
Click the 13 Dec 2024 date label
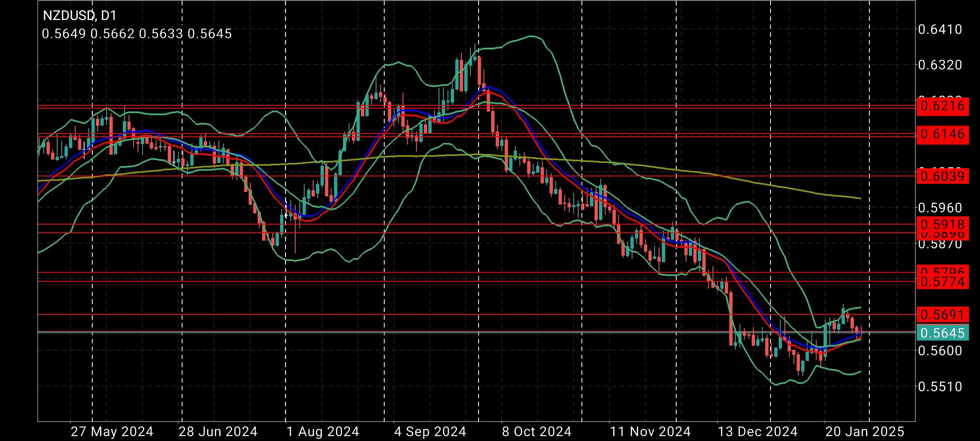(757, 432)
